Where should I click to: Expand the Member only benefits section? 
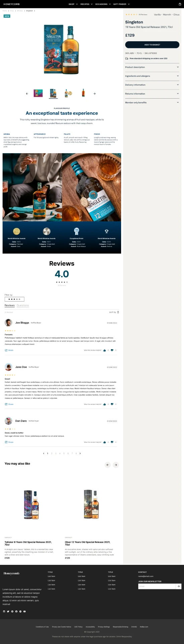point(152,103)
